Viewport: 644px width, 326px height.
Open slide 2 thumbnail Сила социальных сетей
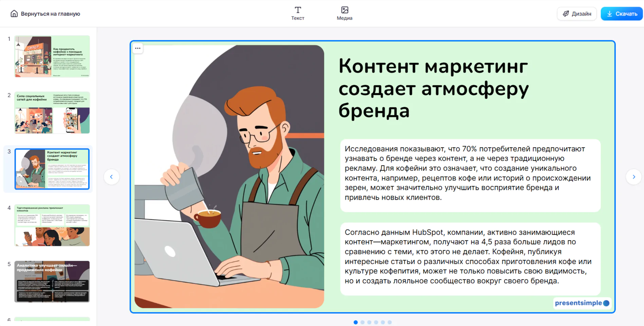(x=52, y=113)
